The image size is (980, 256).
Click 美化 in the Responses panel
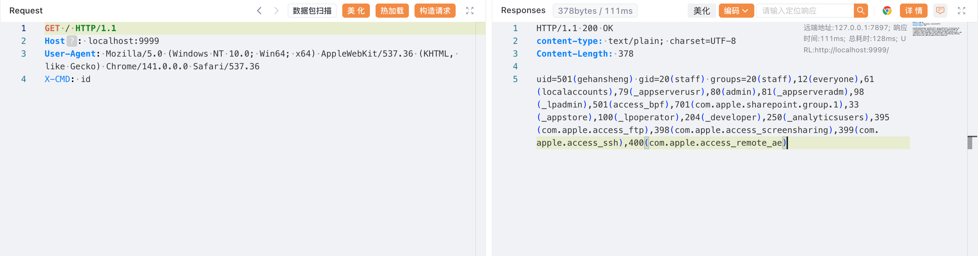(x=701, y=11)
